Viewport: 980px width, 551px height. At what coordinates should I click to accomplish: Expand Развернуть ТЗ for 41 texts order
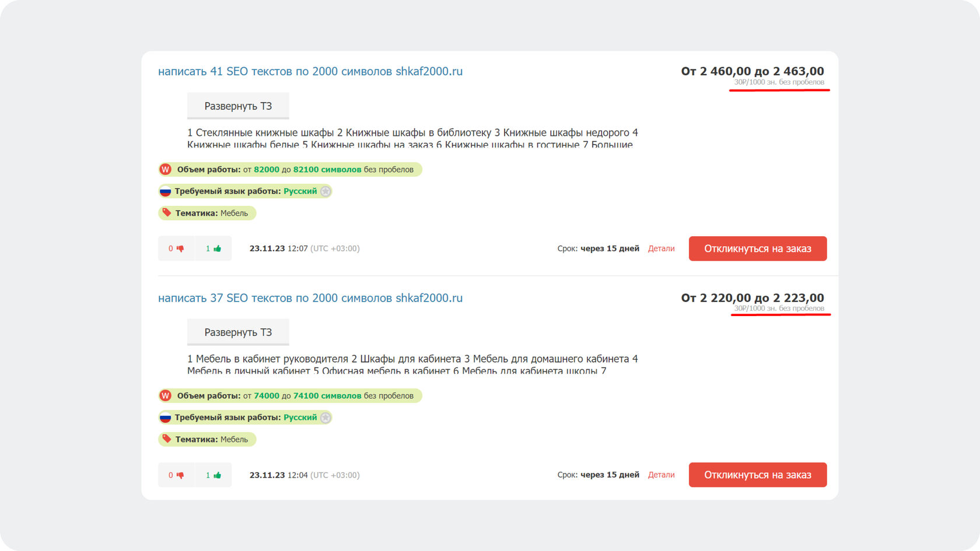[x=238, y=106]
